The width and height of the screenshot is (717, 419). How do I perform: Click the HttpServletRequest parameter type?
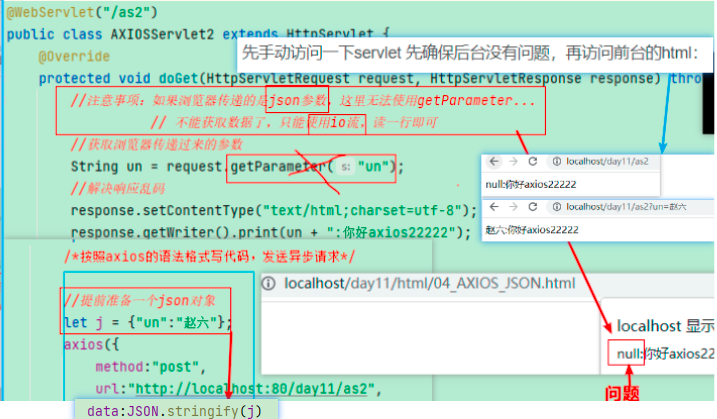(x=278, y=79)
